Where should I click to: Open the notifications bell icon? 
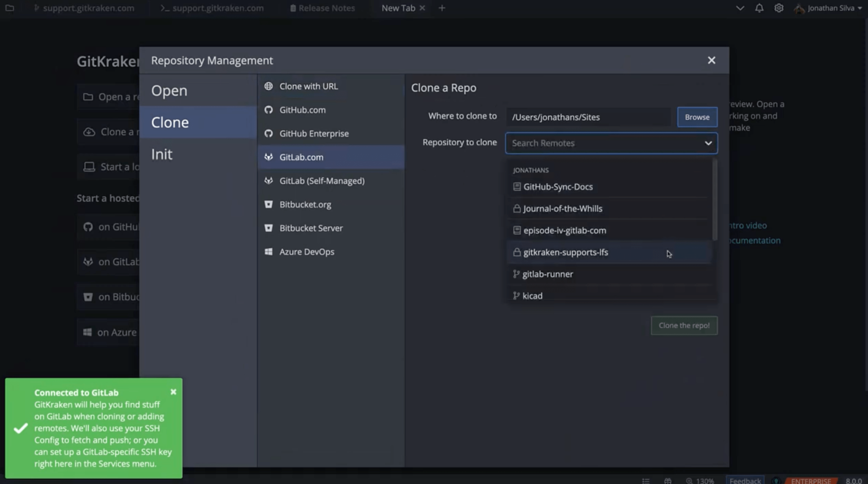759,8
